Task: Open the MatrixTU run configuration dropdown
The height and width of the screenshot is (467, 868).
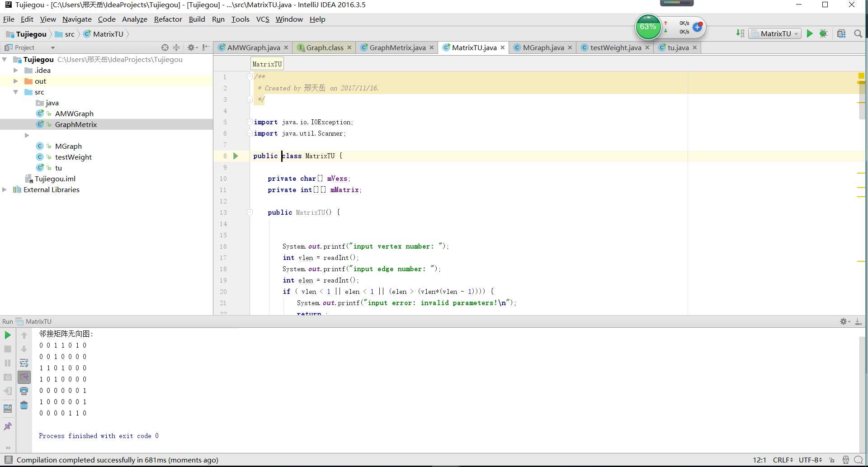Action: [x=775, y=33]
